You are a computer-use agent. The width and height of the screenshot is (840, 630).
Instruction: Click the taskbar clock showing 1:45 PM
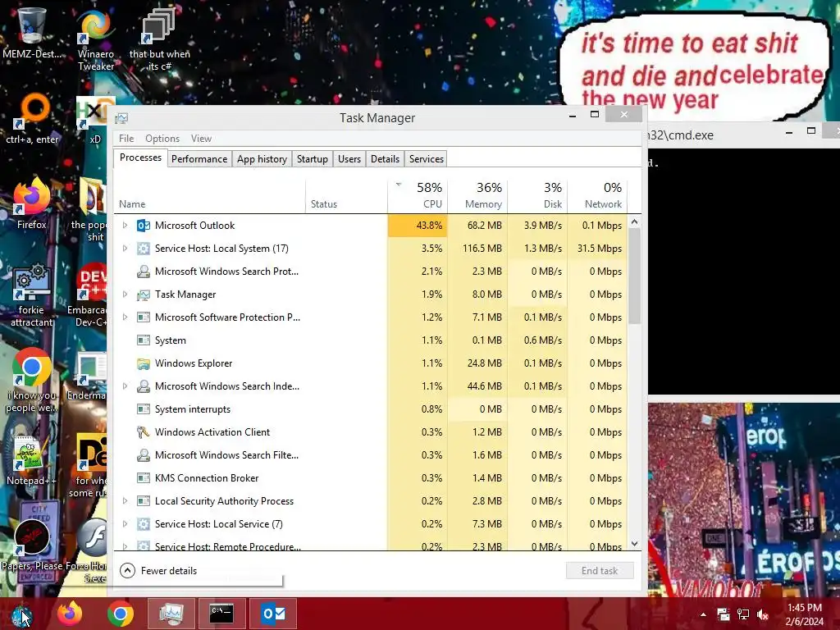click(804, 614)
